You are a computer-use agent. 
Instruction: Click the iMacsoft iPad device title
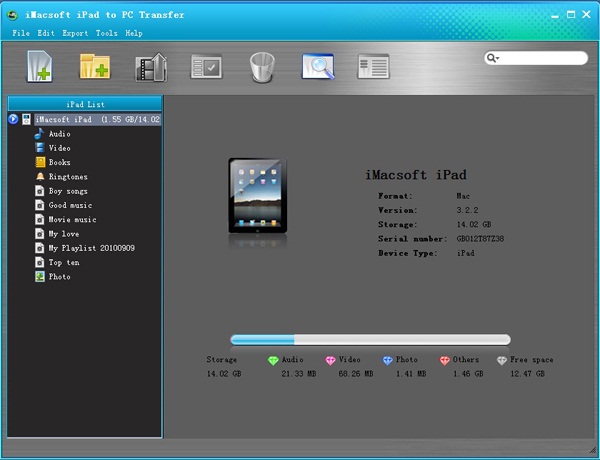[x=416, y=175]
